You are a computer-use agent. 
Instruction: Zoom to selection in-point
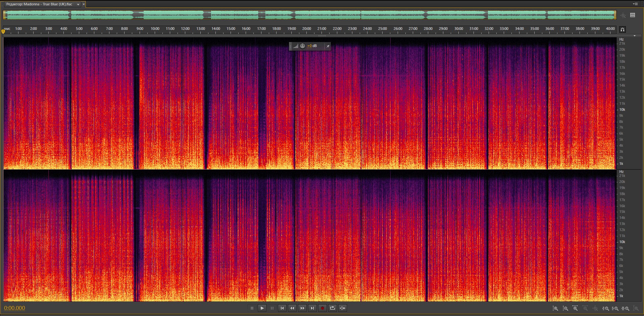(606, 308)
